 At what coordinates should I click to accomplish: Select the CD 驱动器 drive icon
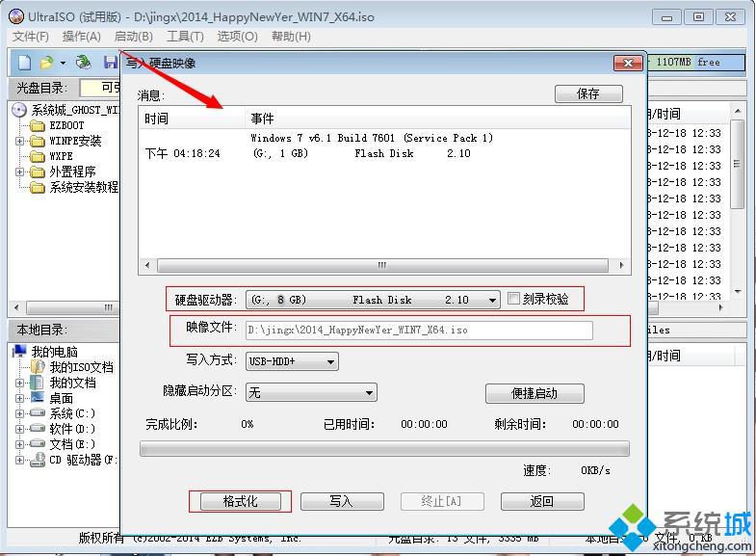(38, 460)
